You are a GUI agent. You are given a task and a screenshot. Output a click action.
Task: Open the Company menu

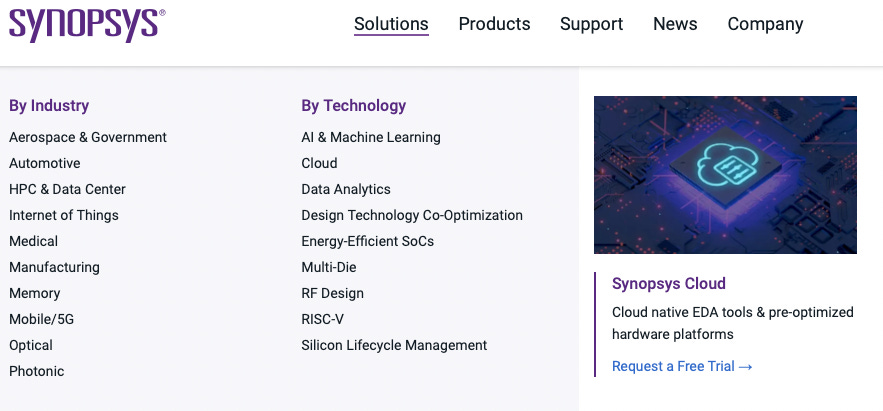point(765,24)
